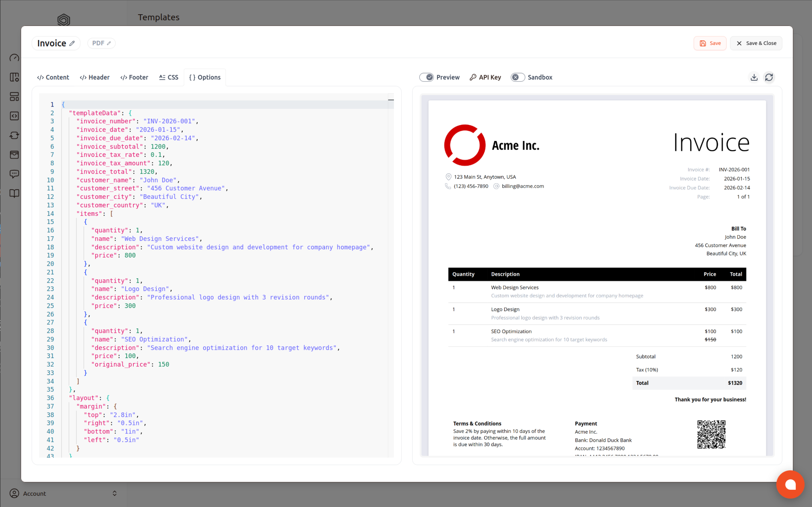Open the dashboard gauge icon in sidebar
Screen dimensions: 812x507
(14, 58)
